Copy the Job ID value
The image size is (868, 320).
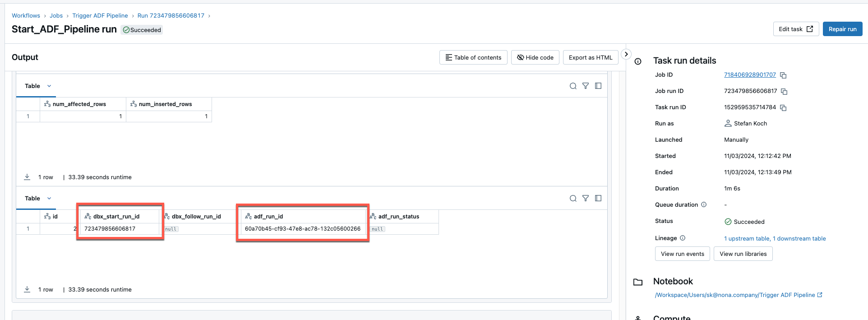(x=783, y=75)
